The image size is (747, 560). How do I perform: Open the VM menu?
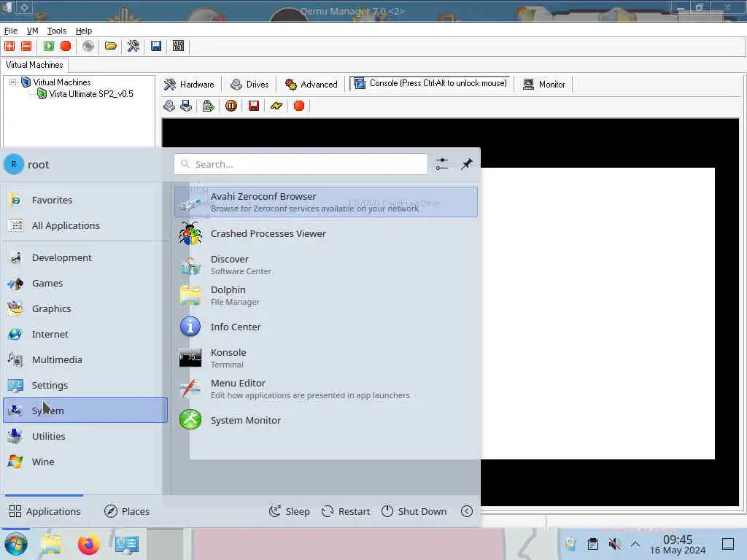(x=32, y=31)
